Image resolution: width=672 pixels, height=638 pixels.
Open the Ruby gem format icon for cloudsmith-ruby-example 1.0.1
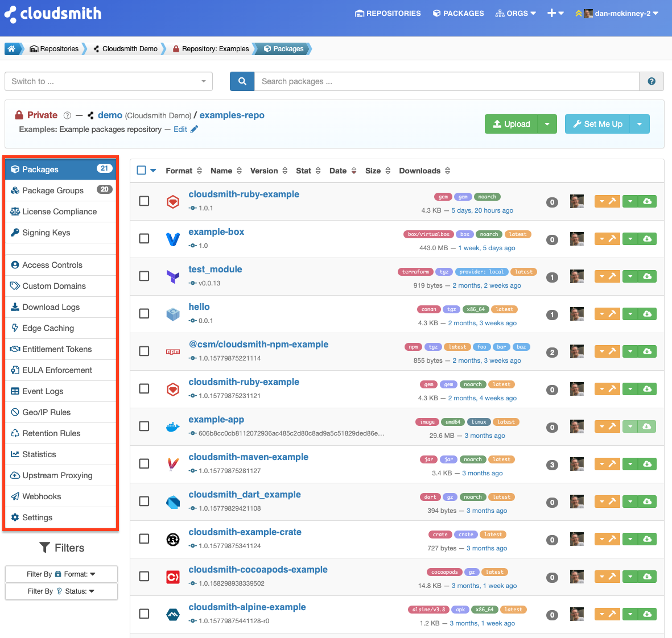pos(173,201)
